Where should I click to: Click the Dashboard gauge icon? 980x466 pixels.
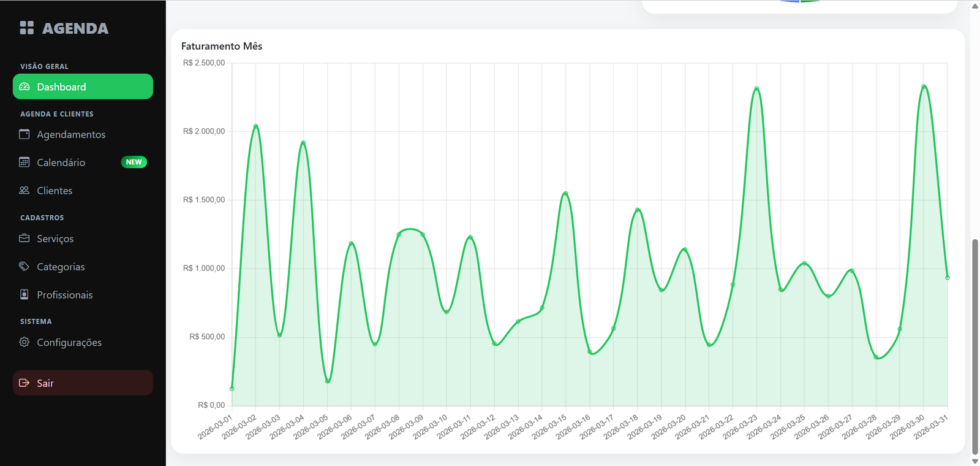click(x=24, y=87)
